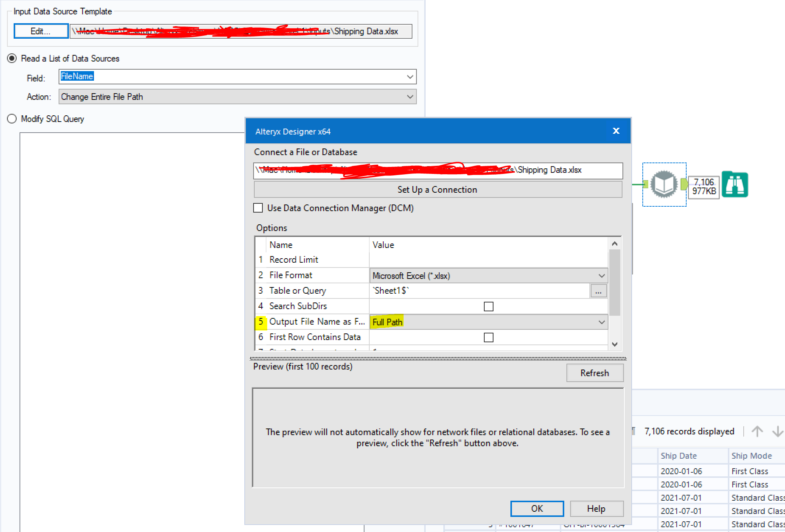Check the Search SubDirs option

tap(488, 306)
